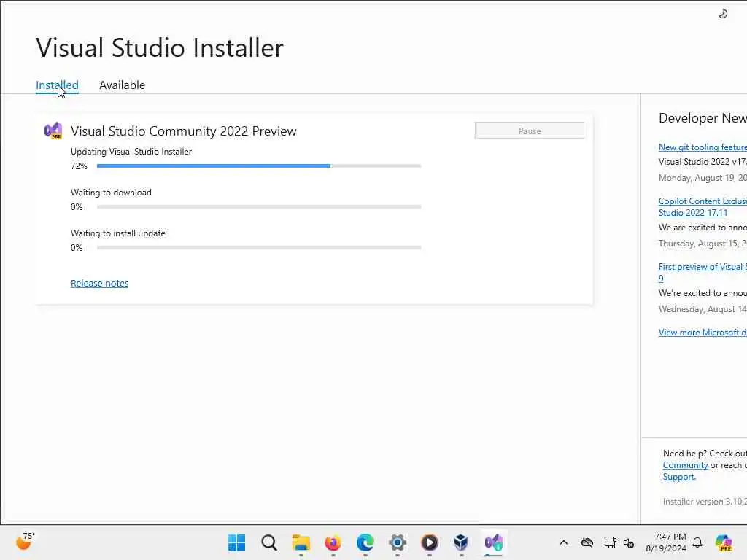The width and height of the screenshot is (747, 560).
Task: Click the OneDrive cloud tray icon
Action: [x=587, y=542]
